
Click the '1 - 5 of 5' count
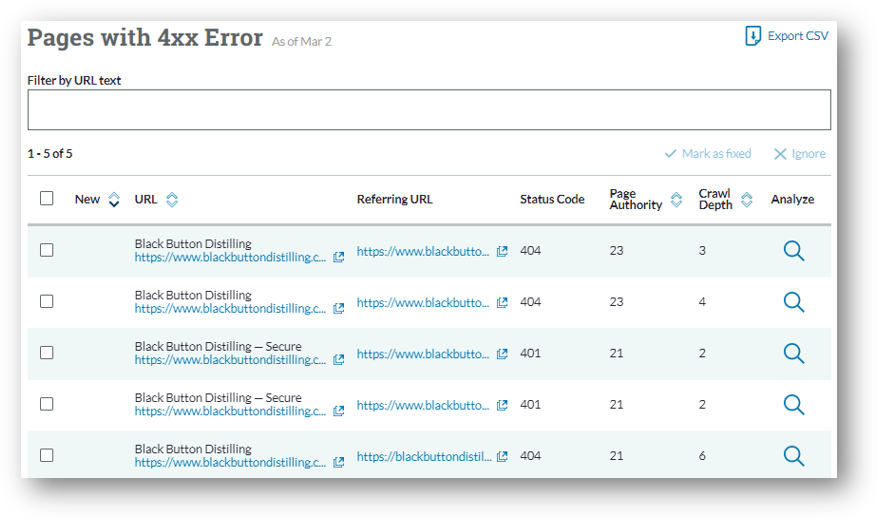[50, 154]
